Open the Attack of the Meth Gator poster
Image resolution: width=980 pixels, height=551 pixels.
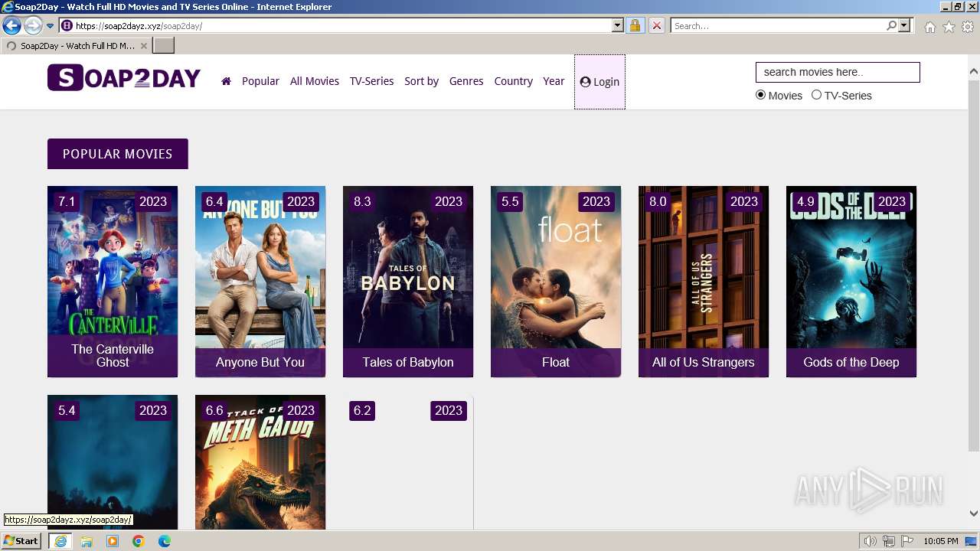click(260, 462)
